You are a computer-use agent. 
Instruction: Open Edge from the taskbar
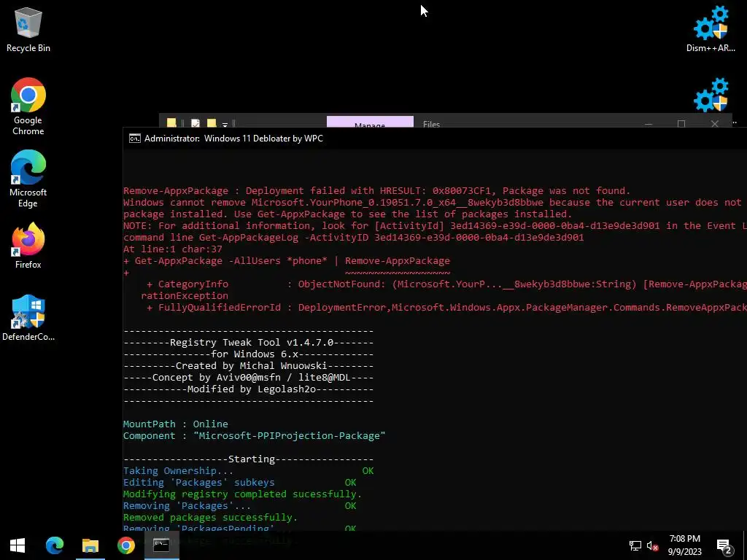[54, 545]
